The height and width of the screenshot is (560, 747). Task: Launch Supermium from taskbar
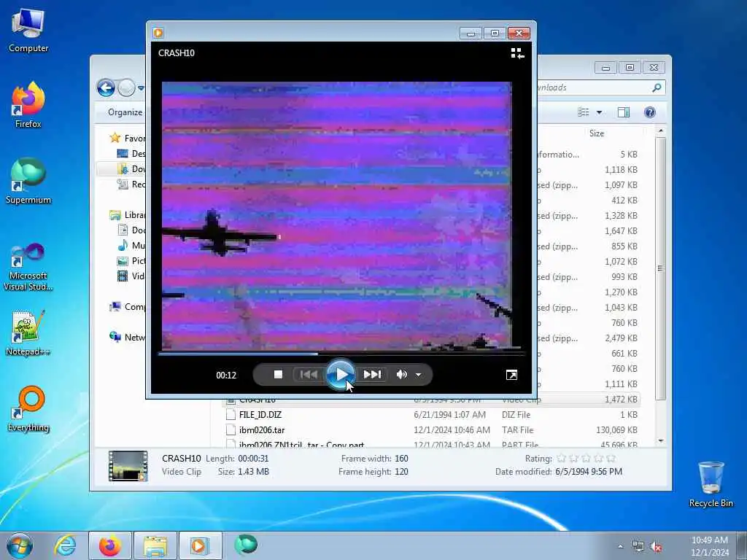[x=246, y=545]
